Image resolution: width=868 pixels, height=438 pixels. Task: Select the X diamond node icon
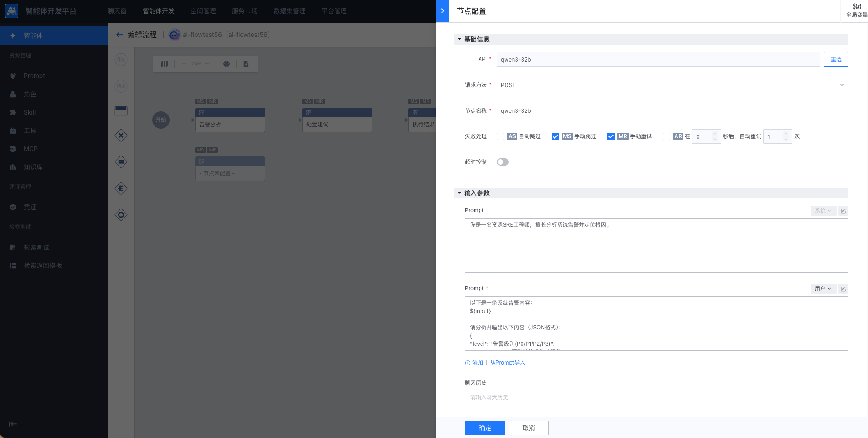coord(121,136)
